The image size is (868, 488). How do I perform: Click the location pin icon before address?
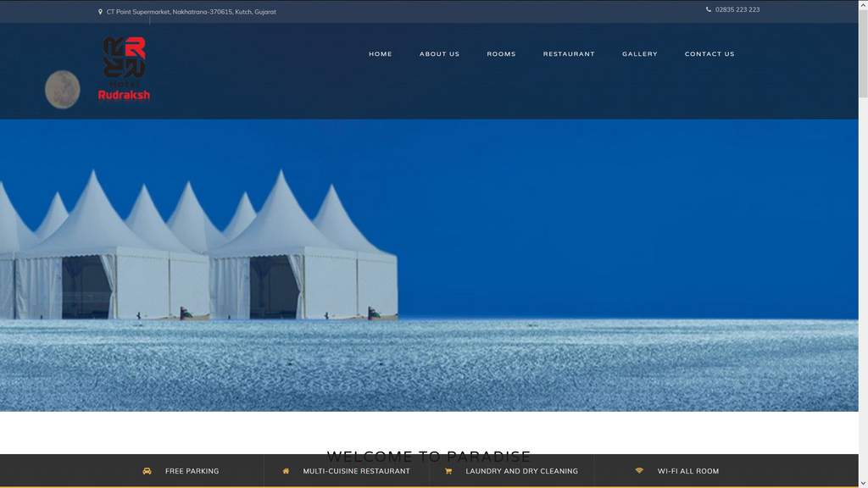[x=100, y=12]
